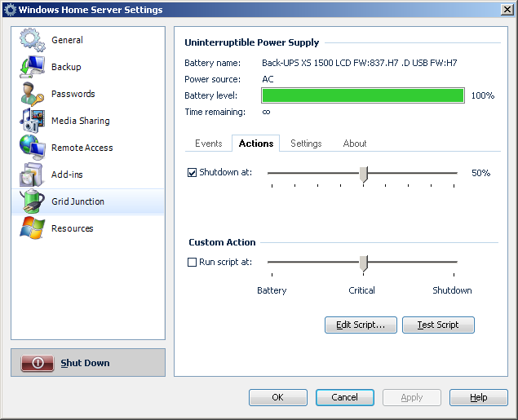Click the Resources Windows flag icon
The width and height of the screenshot is (518, 420).
tap(32, 228)
